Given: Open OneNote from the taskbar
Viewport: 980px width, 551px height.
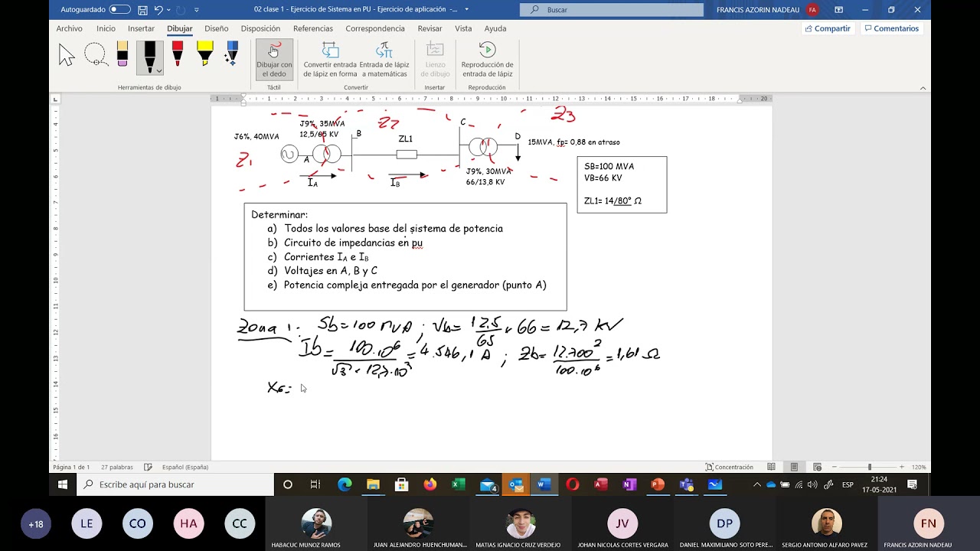Looking at the screenshot, I should pyautogui.click(x=629, y=484).
